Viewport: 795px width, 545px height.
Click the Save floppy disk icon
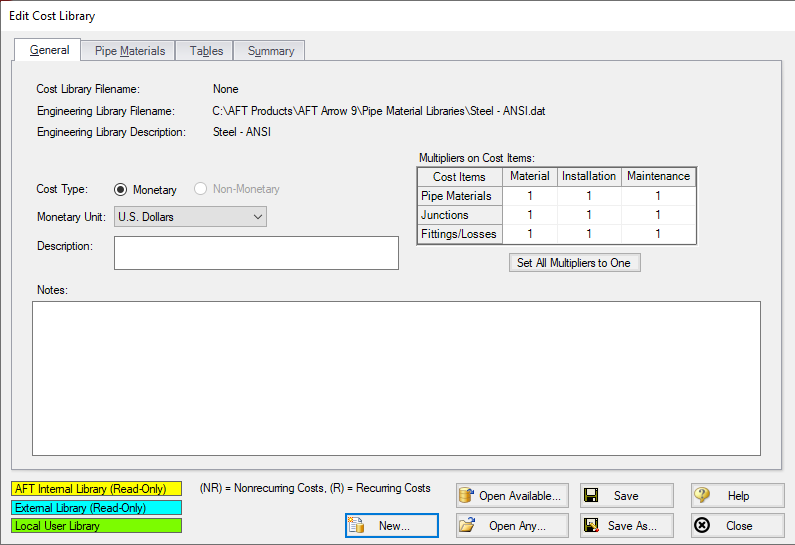pos(591,496)
